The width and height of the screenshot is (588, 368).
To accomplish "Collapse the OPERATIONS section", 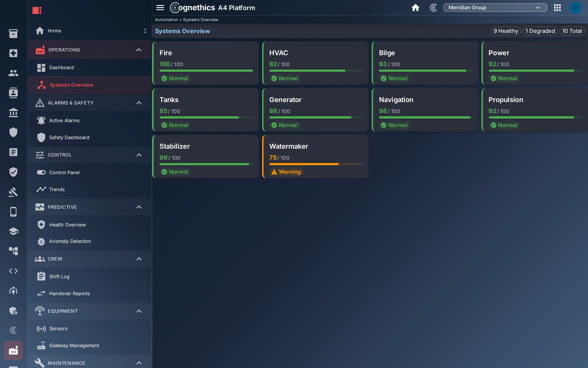I will [x=139, y=50].
